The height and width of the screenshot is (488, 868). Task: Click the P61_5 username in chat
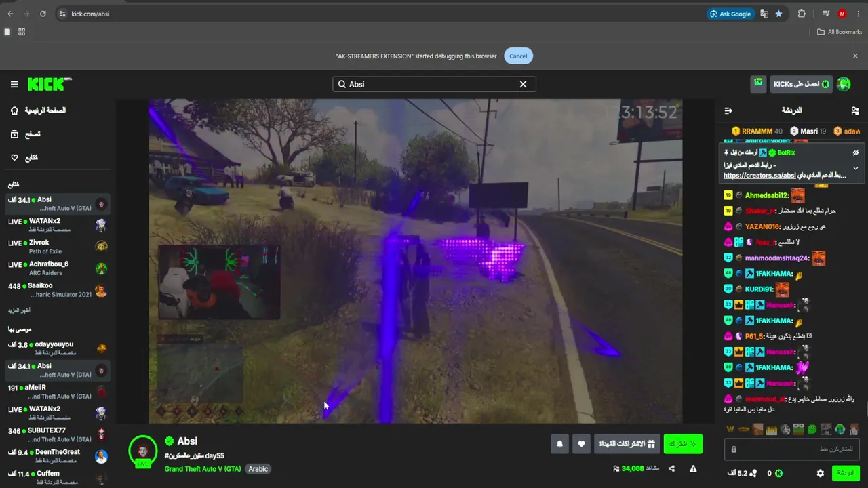click(754, 336)
